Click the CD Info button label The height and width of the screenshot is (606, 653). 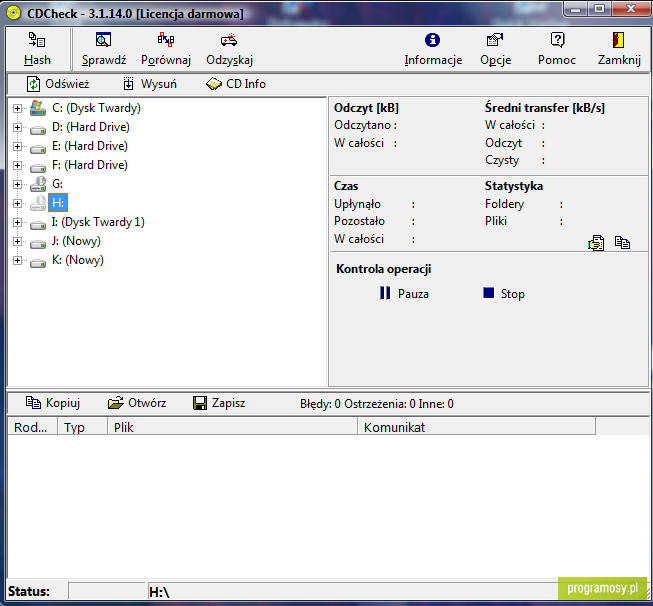point(246,84)
